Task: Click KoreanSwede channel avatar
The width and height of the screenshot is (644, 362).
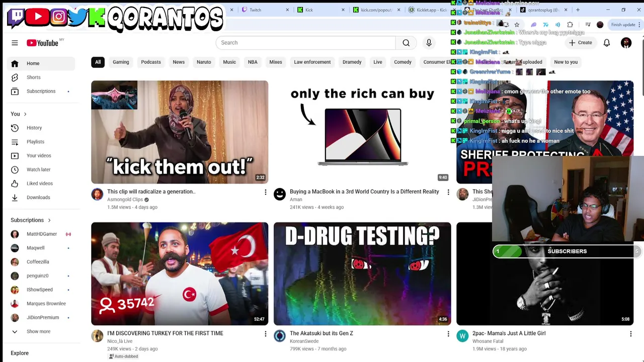Action: pyautogui.click(x=280, y=335)
